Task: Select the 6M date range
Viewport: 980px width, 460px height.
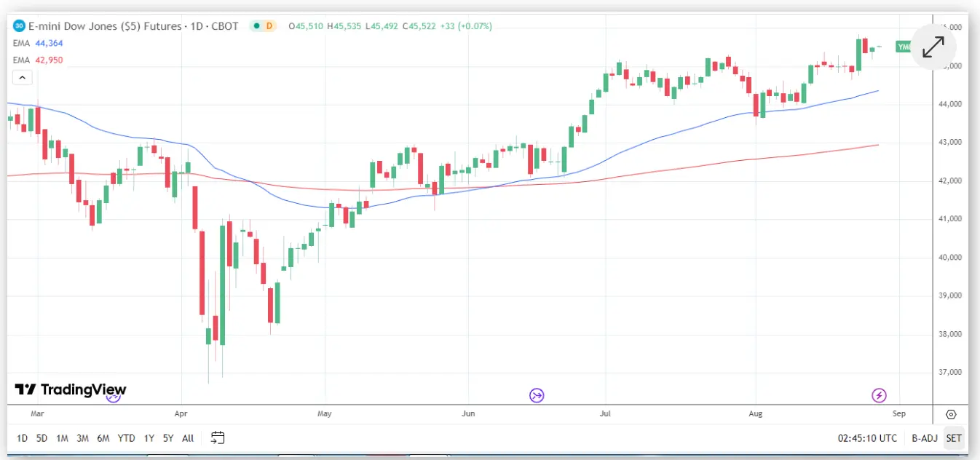Action: [x=103, y=438]
